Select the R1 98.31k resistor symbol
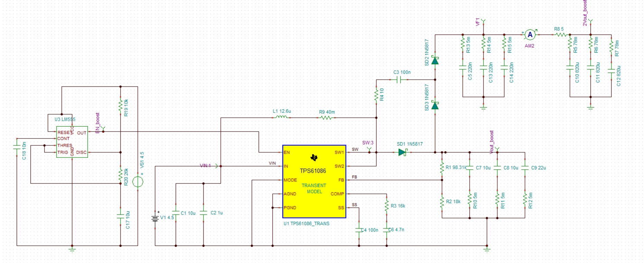Screen dimensions: 644x263 click(x=442, y=167)
